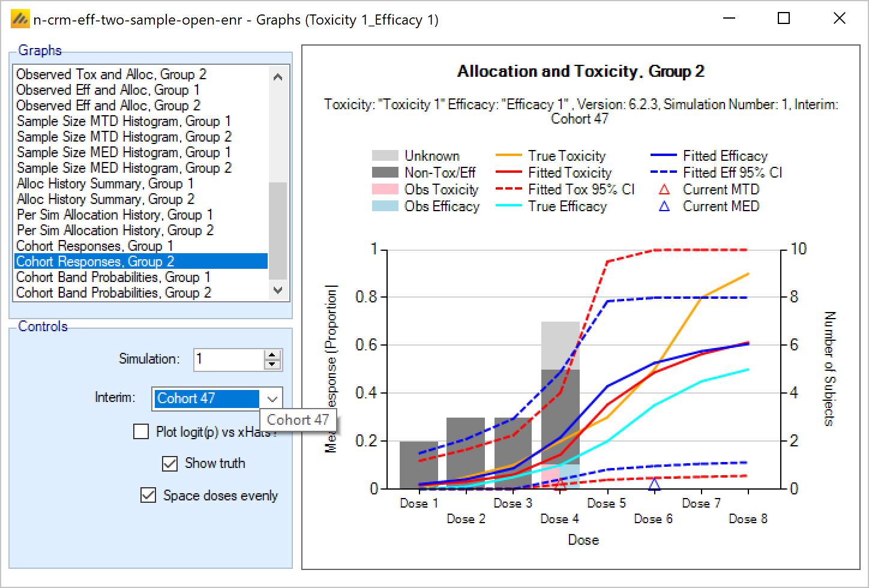Uncheck the Show truth checkbox
Viewport: 869px width, 588px height.
point(170,463)
